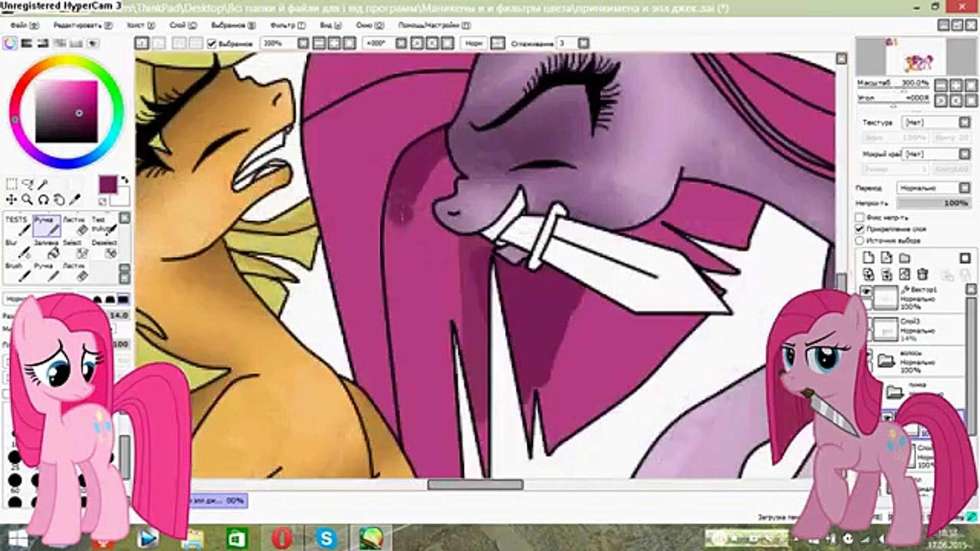This screenshot has width=980, height=551.
Task: Click the canvas horizontal scrollbar thumb
Action: pyautogui.click(x=475, y=485)
